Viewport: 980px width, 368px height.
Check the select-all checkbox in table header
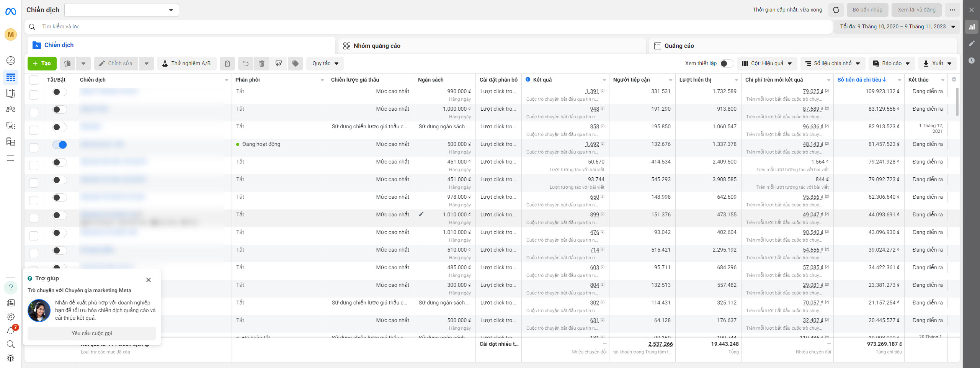click(x=34, y=80)
